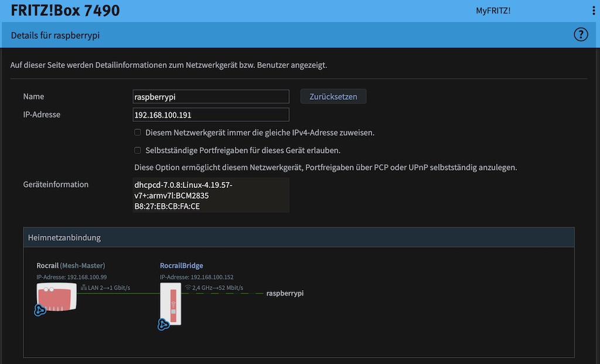Click the IP-Adresse input field
The width and height of the screenshot is (600, 364).
coord(211,115)
